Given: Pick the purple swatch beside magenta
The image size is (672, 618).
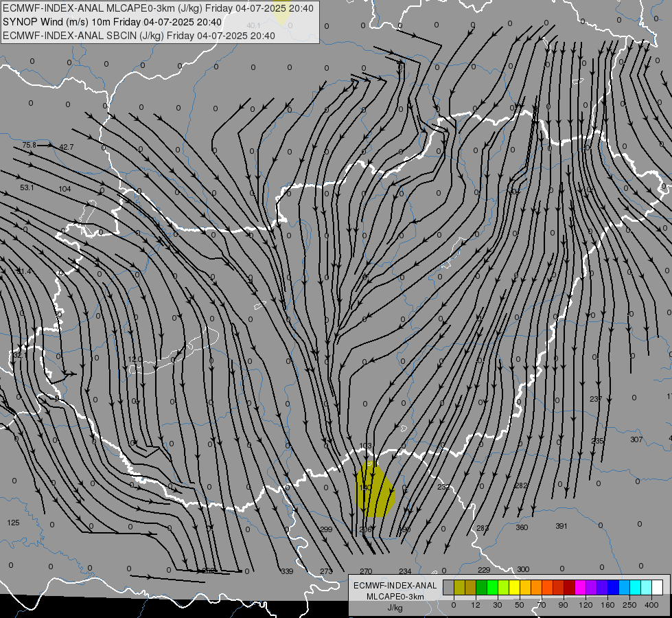Looking at the screenshot, I should (x=592, y=587).
